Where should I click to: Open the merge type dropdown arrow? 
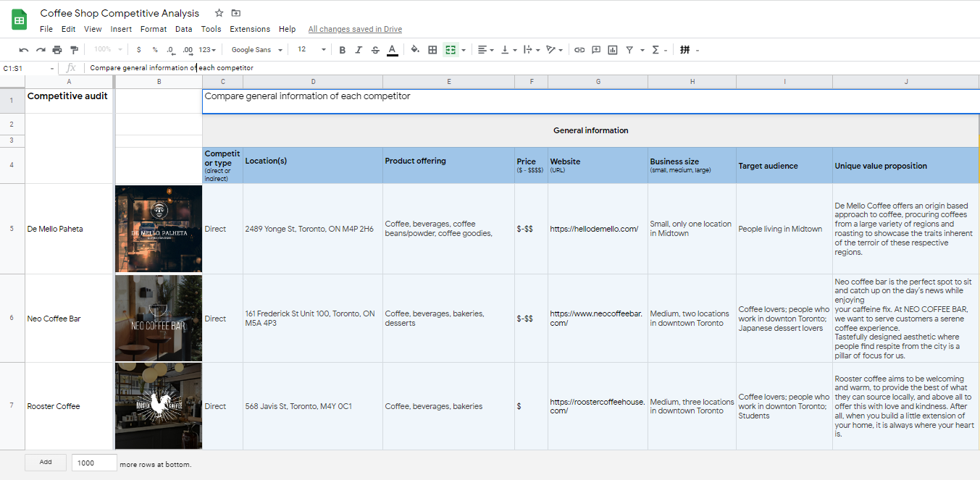pos(464,51)
